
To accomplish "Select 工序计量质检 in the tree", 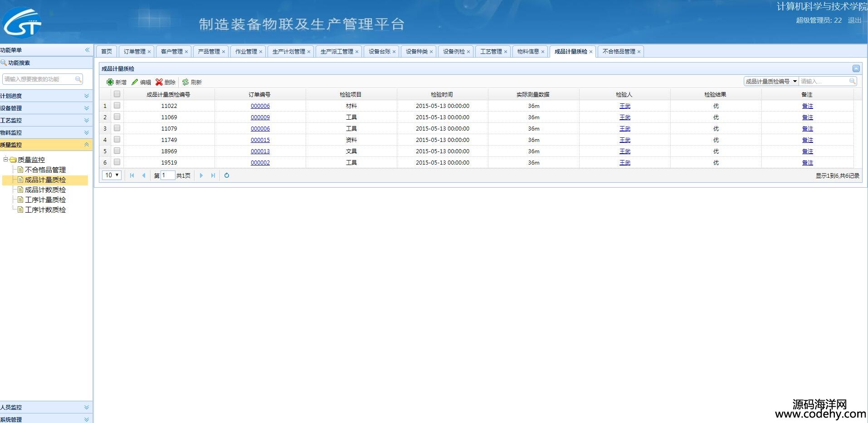I will pyautogui.click(x=45, y=200).
